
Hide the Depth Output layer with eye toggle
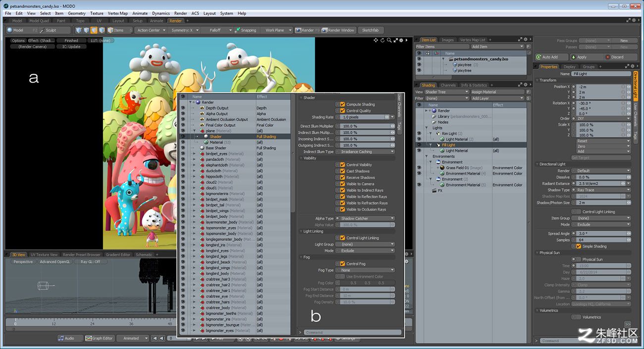coord(183,108)
